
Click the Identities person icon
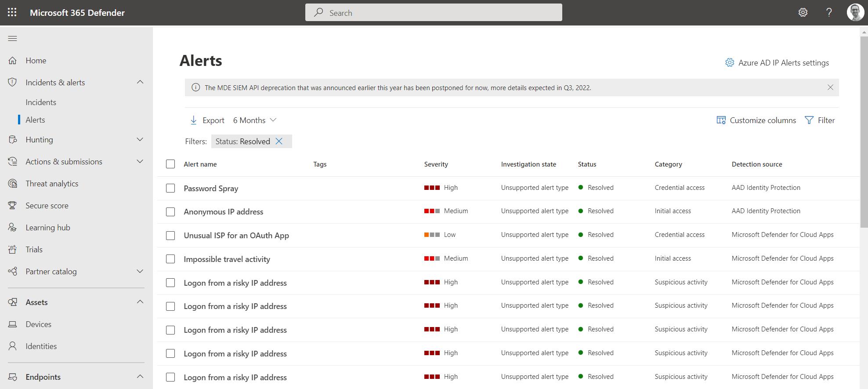(x=13, y=346)
